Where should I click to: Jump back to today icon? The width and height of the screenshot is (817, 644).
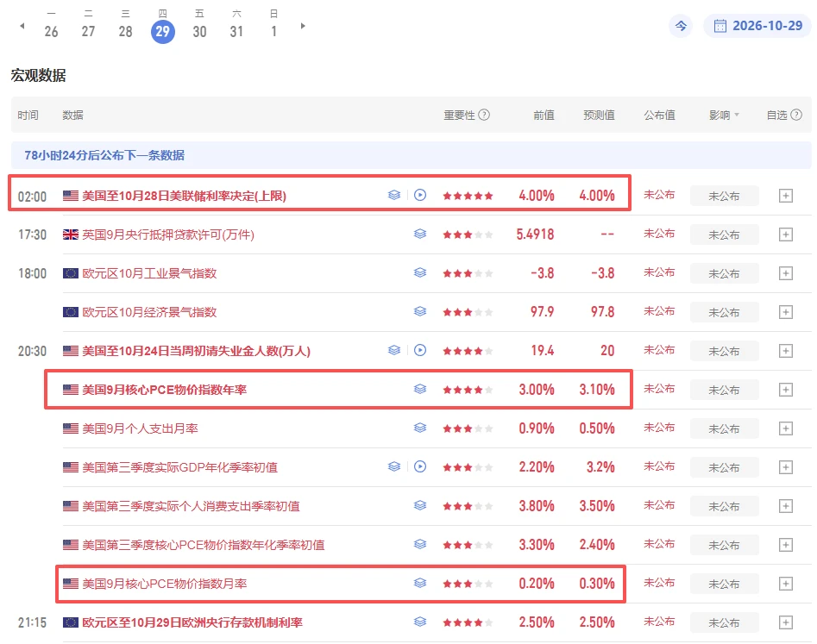click(x=681, y=26)
